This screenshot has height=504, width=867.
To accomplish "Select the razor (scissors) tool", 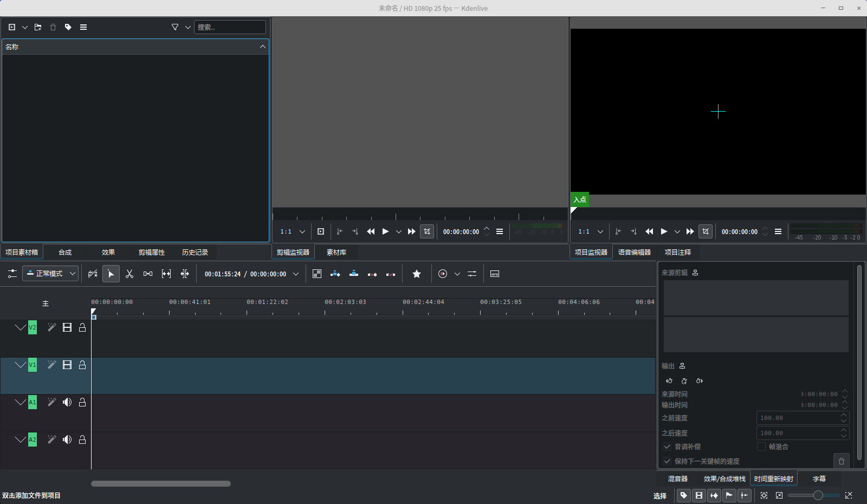I will point(130,274).
